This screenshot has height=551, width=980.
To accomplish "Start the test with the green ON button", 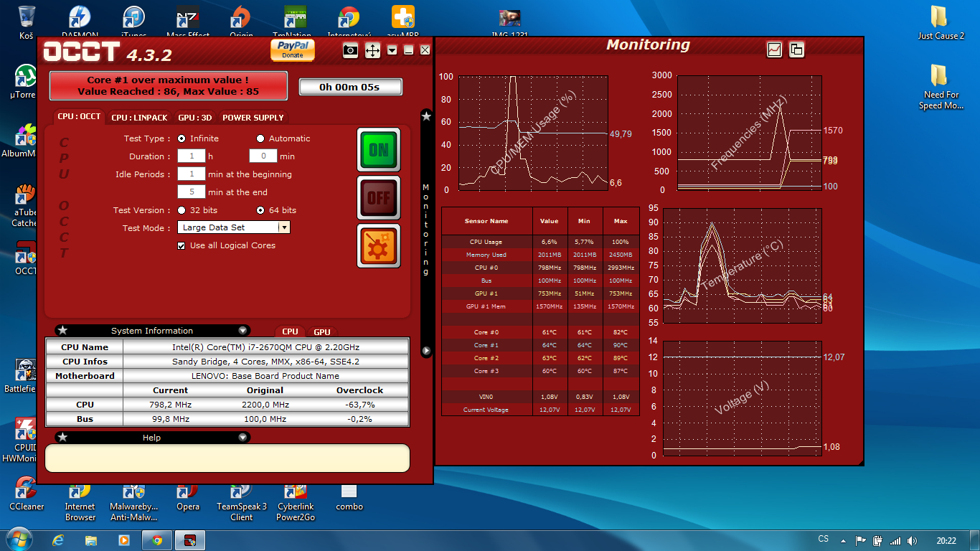I will click(x=378, y=150).
